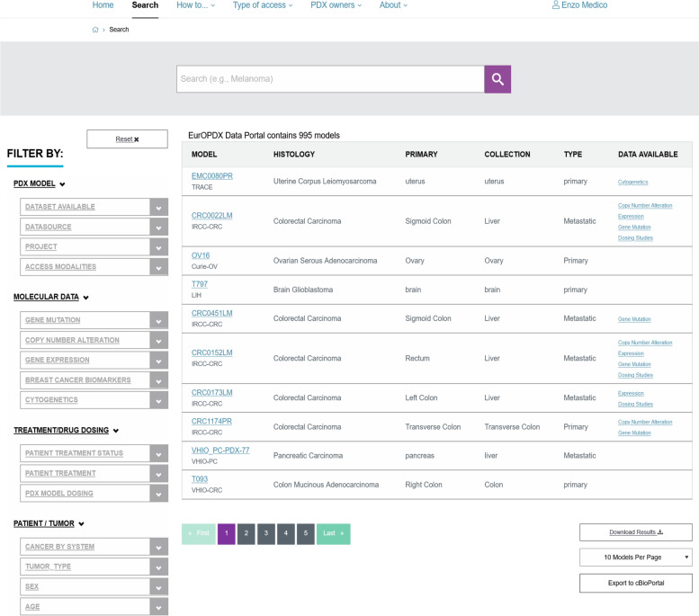Viewport: 699px width, 616px height.
Task: Focus the Melanoma search input field
Action: pos(330,79)
